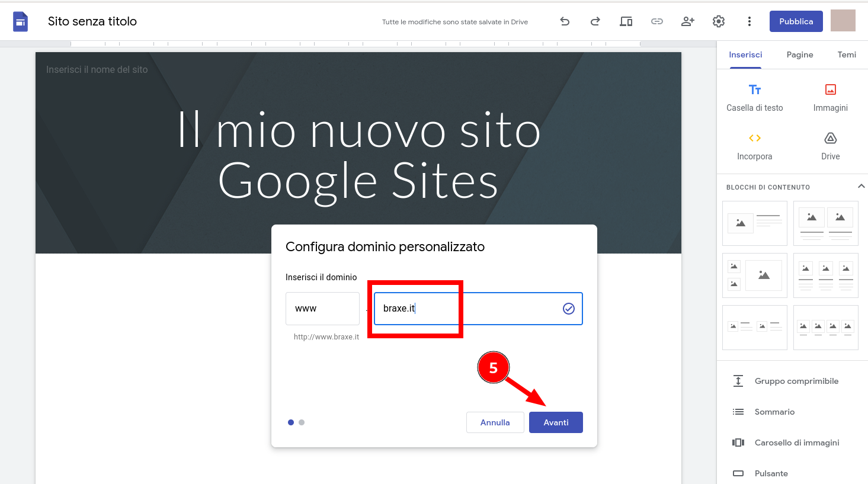Click the Pubblica button
This screenshot has height=484, width=868.
796,21
